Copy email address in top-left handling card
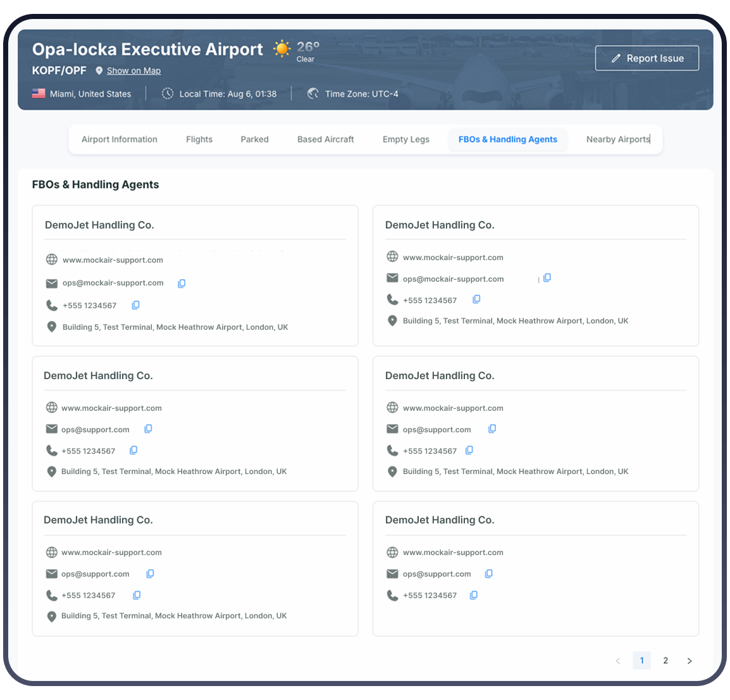The image size is (730, 700). click(182, 284)
